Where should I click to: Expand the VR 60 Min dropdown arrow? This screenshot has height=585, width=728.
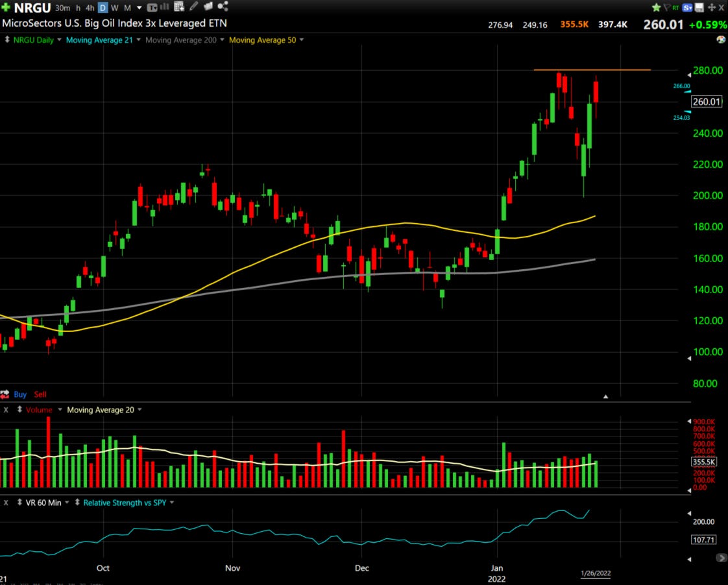67,503
